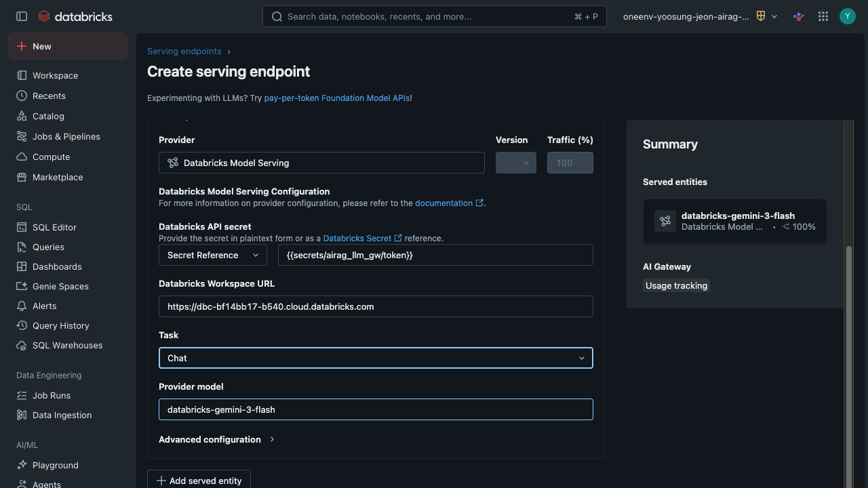Click the Compute cloud icon
The width and height of the screenshot is (868, 488).
(22, 157)
